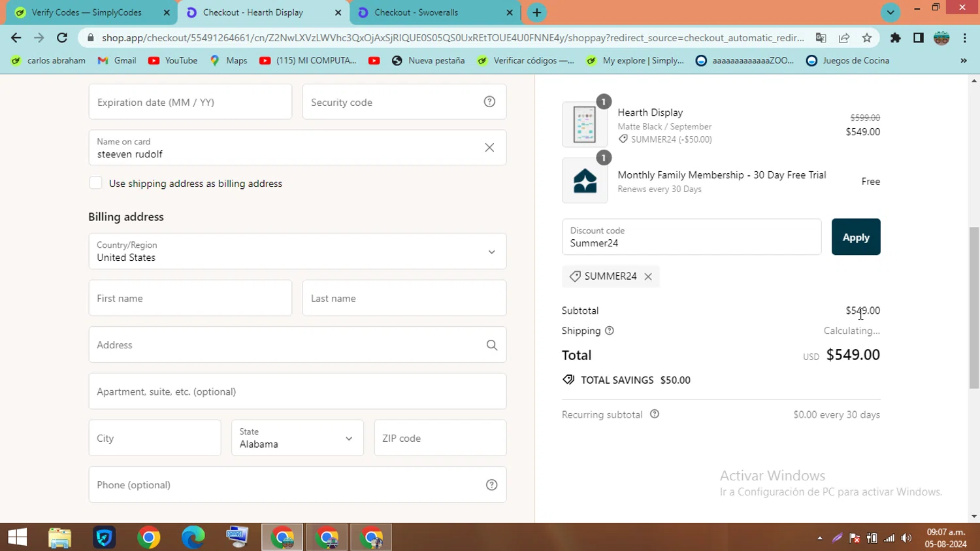Remove the SUMMER24 discount tag

pos(648,276)
